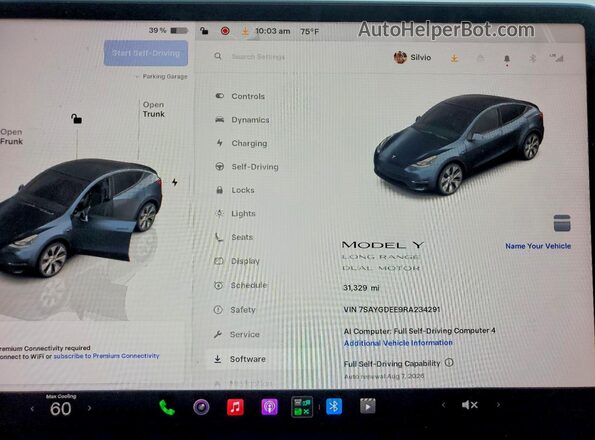Tap the Bluetooth icon in settings header
The height and width of the screenshot is (440, 595).
pyautogui.click(x=532, y=58)
